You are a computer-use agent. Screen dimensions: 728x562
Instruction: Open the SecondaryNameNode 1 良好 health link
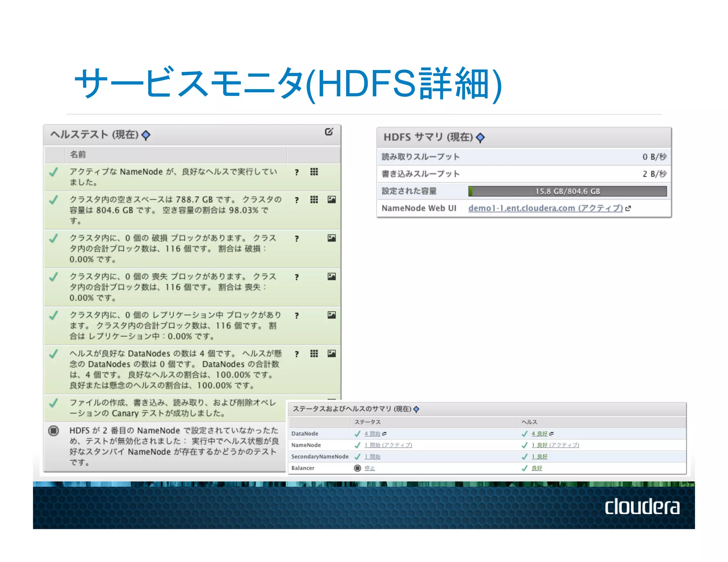coord(539,457)
